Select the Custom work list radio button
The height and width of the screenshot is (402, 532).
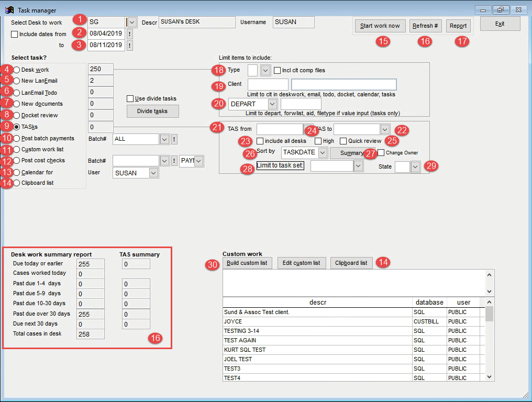pyautogui.click(x=17, y=149)
